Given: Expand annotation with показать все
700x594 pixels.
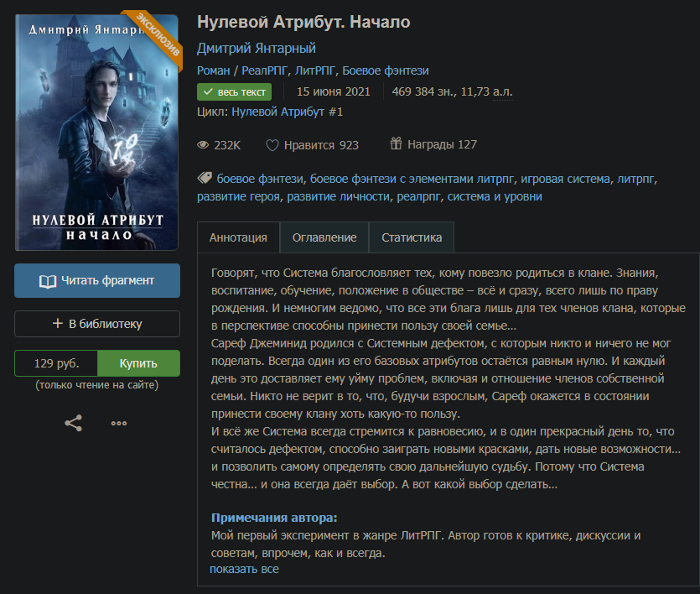Looking at the screenshot, I should point(244,569).
